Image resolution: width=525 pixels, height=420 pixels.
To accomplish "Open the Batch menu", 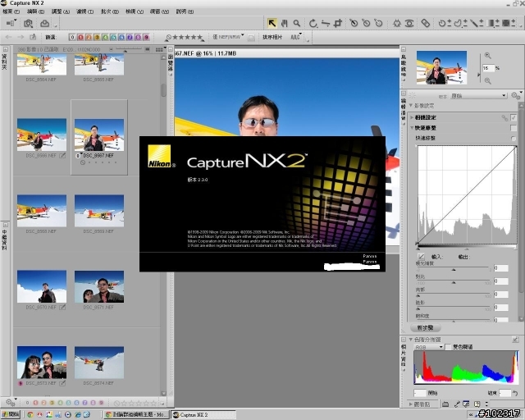I will [110, 11].
